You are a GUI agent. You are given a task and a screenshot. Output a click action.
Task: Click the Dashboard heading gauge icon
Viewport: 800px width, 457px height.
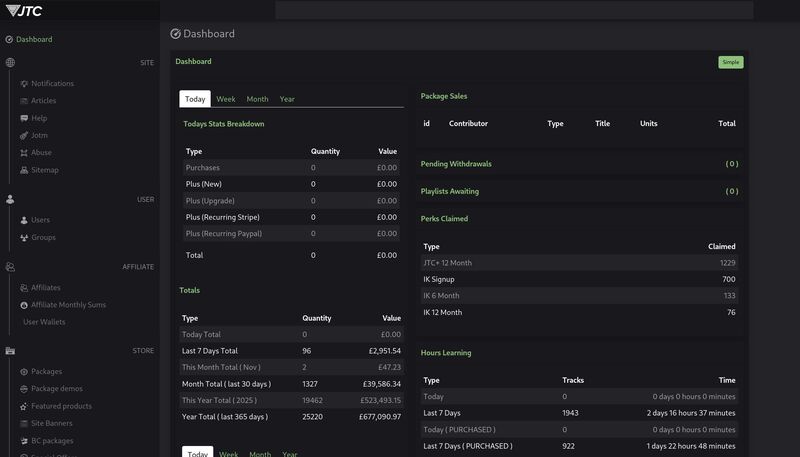point(175,34)
